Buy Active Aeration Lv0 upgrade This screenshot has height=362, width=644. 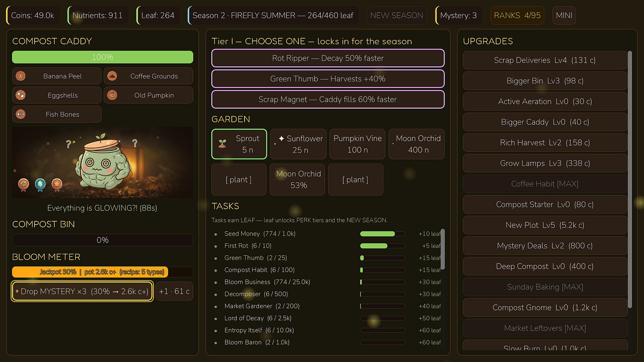coord(545,102)
